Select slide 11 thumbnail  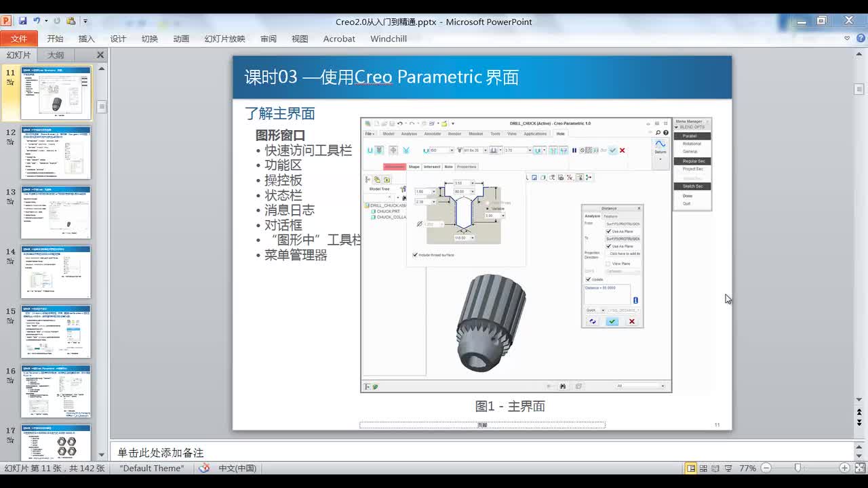pos(56,93)
